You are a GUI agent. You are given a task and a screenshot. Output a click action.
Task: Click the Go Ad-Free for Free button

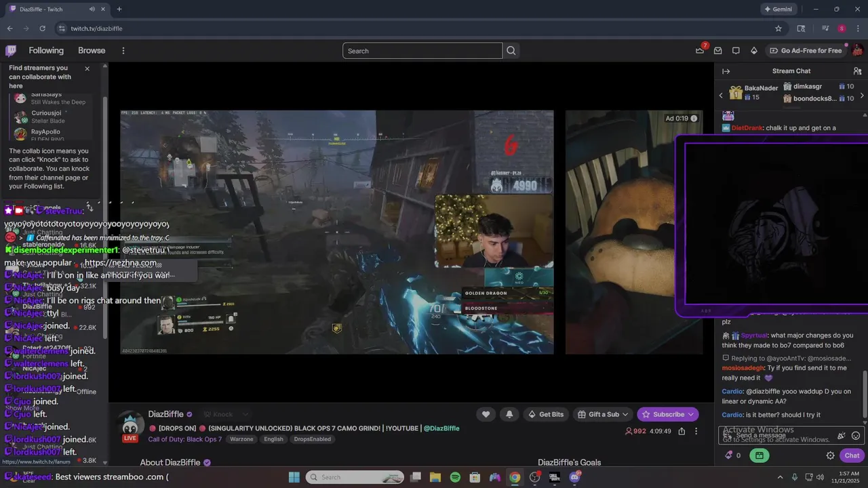[x=806, y=51]
